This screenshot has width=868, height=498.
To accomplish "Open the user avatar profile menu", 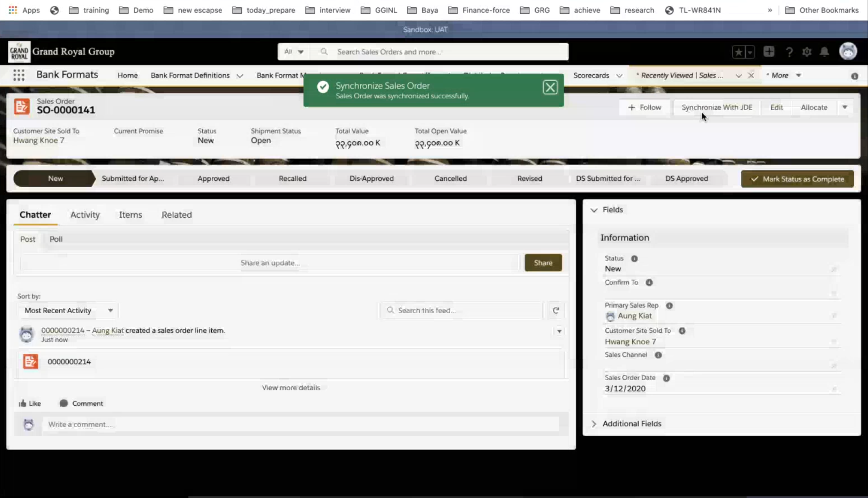I will click(848, 52).
